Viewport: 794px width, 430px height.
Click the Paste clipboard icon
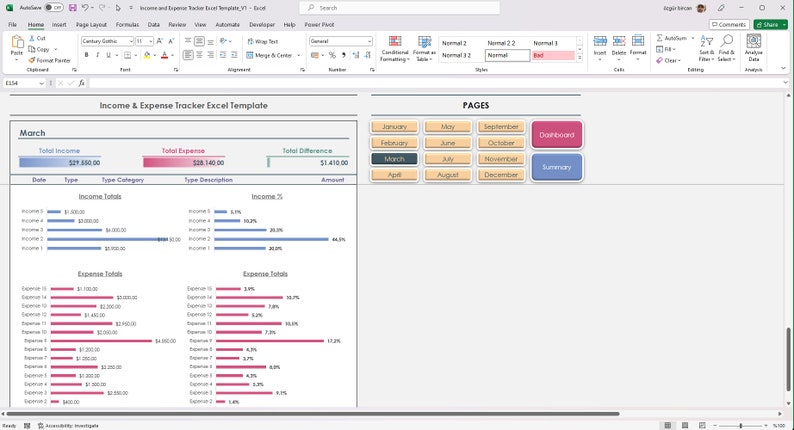[x=17, y=42]
